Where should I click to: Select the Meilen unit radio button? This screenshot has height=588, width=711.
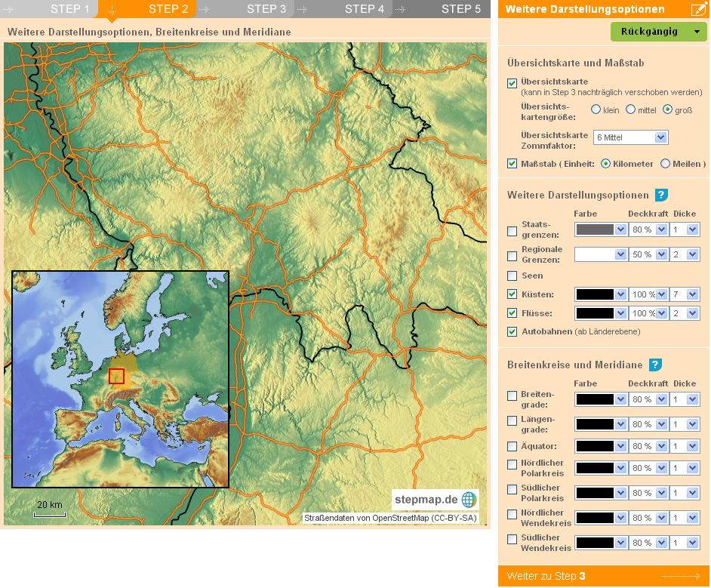coord(665,164)
